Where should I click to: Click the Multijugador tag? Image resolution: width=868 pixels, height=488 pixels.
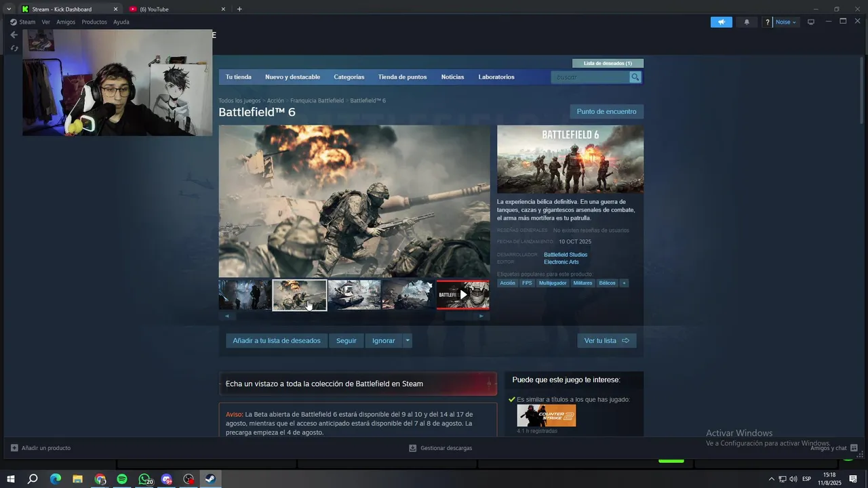(553, 283)
